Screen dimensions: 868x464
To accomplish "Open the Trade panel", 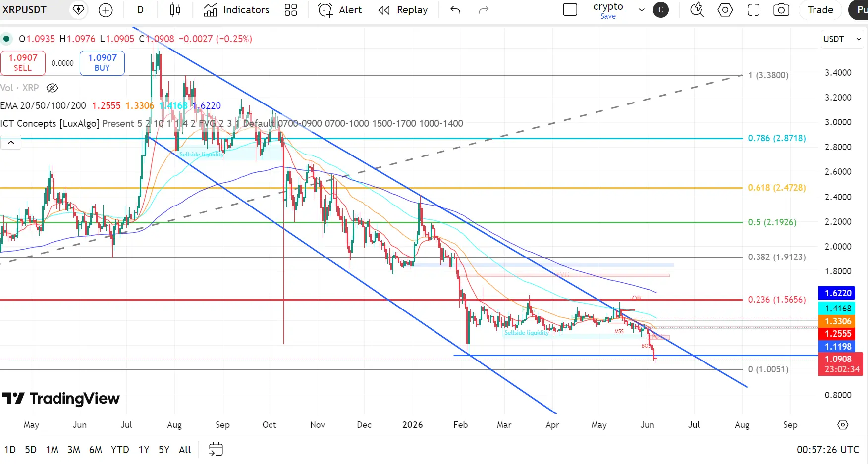I will (x=820, y=10).
